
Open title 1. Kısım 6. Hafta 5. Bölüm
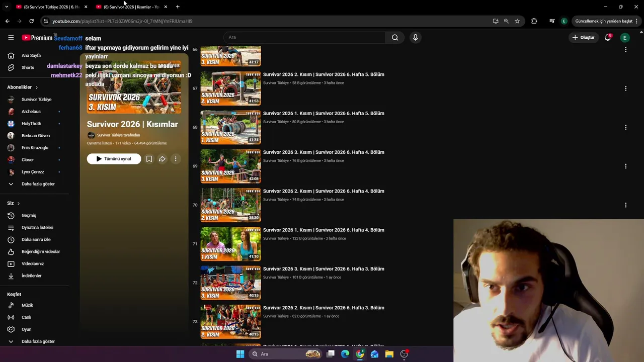coord(324,113)
